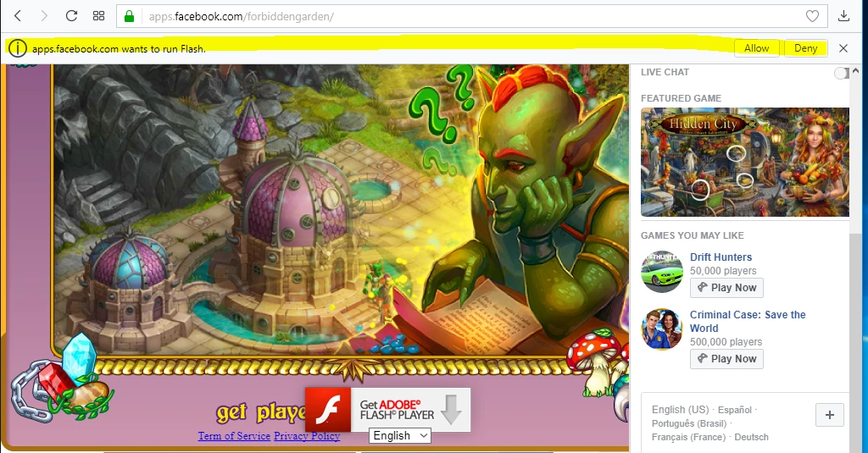Reload the page

pos(71,16)
